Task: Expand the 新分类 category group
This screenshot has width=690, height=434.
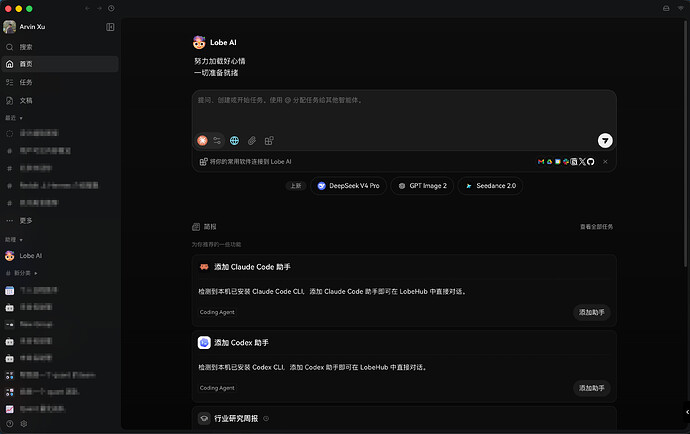Action: (22, 273)
